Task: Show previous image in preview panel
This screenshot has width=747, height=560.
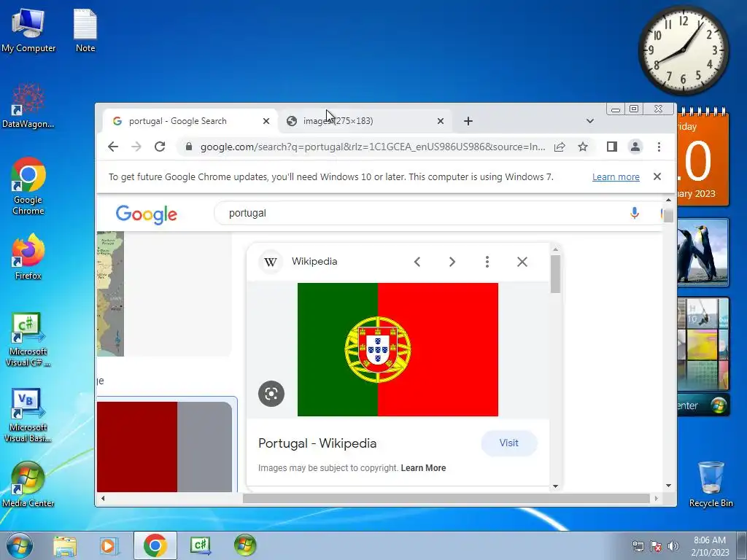Action: click(417, 262)
